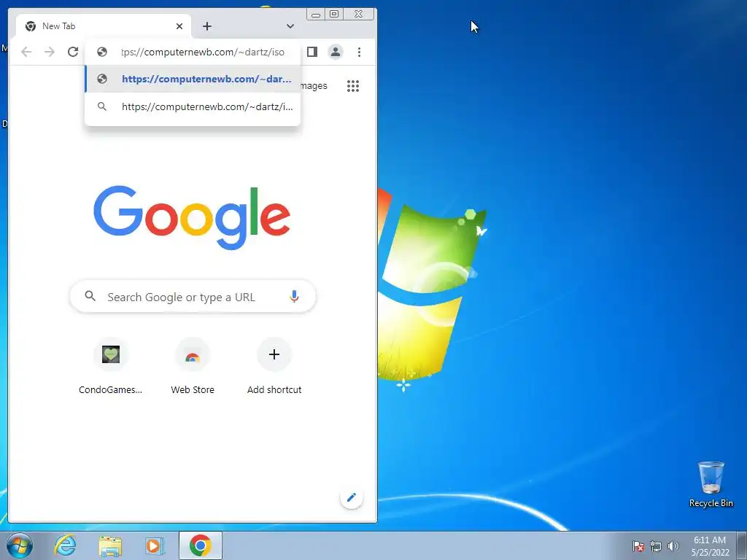747x560 pixels.
Task: Customize this page with pencil icon
Action: (x=351, y=497)
